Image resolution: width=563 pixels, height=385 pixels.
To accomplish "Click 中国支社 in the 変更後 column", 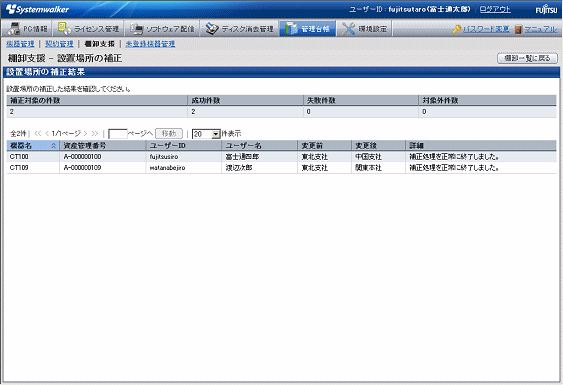I will pyautogui.click(x=368, y=157).
